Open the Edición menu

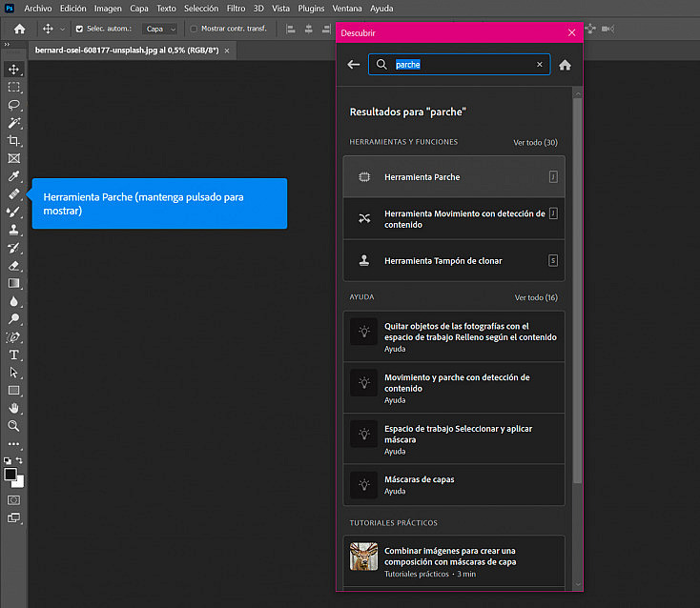[73, 9]
